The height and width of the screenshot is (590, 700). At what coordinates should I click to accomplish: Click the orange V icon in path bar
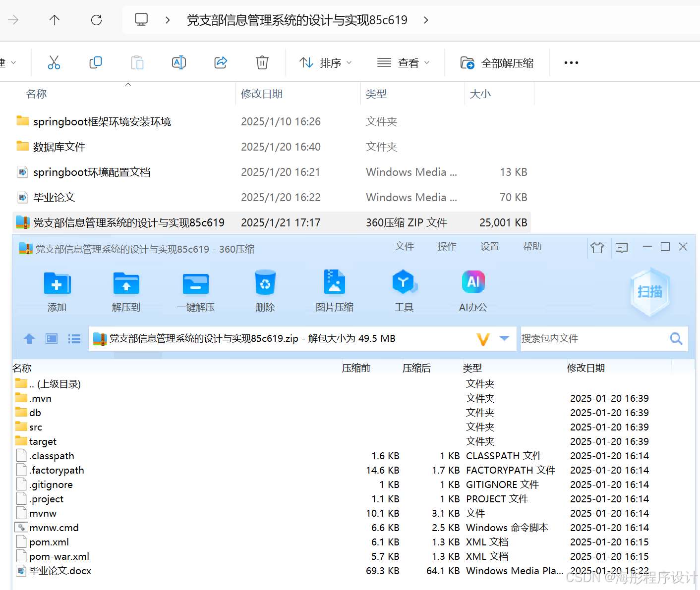[x=483, y=339]
